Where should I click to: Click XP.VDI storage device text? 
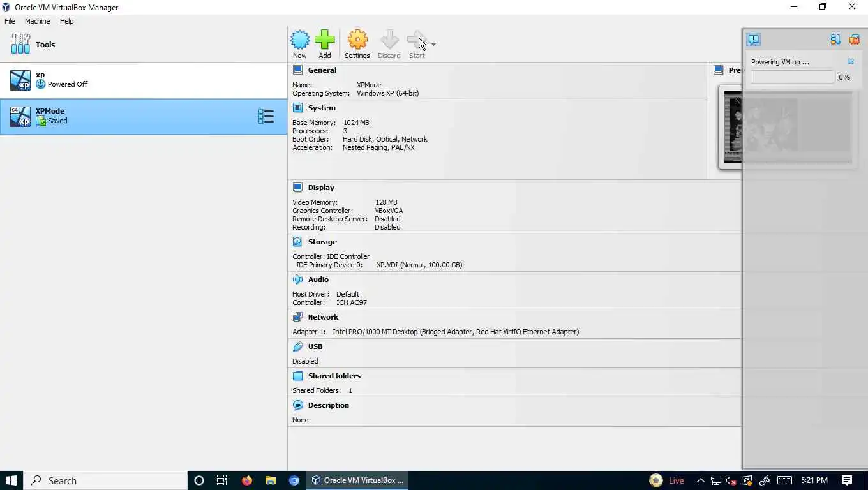click(419, 265)
